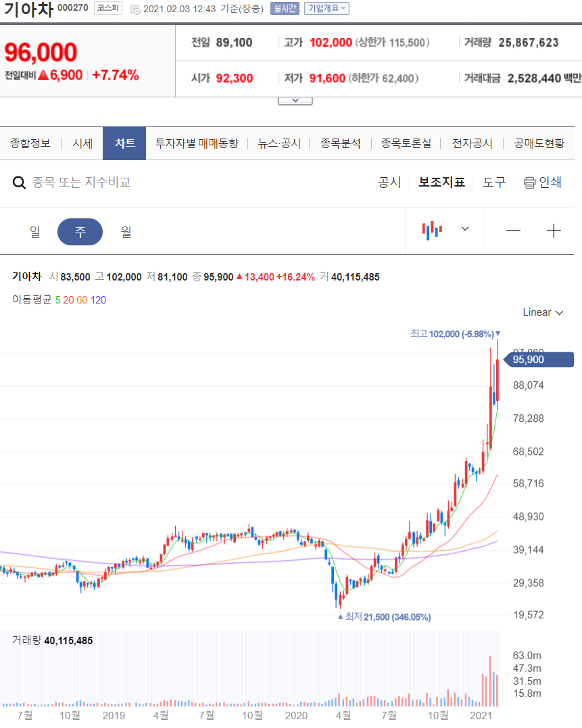Click the calendar icon beside the date
Viewport: 582px width, 728px height.
click(135, 9)
